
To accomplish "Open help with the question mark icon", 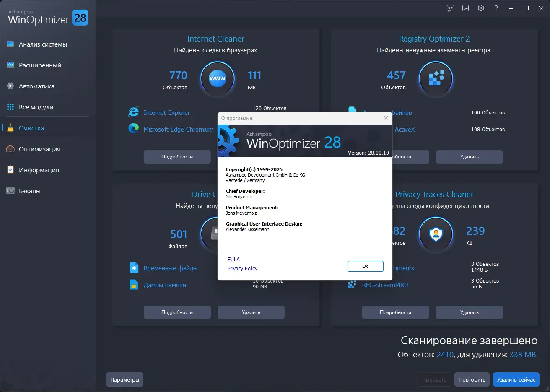I will (496, 8).
